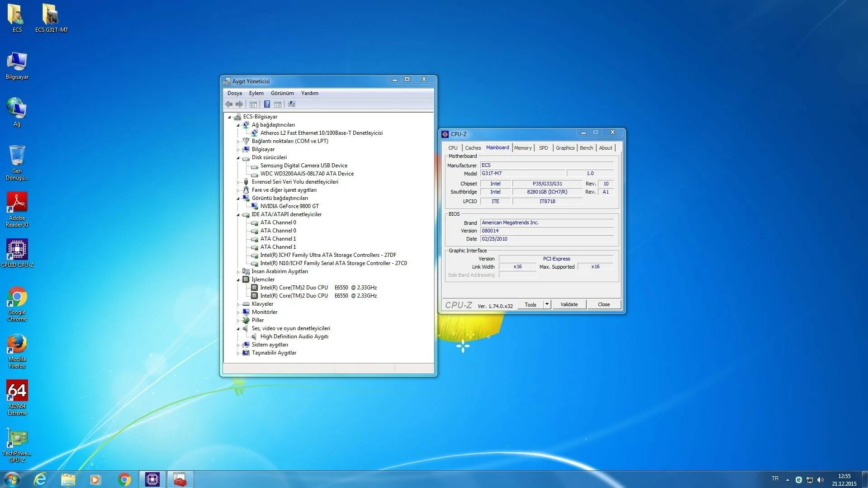
Task: Select the Adobe Reader XI desktop shortcut
Action: 17,210
